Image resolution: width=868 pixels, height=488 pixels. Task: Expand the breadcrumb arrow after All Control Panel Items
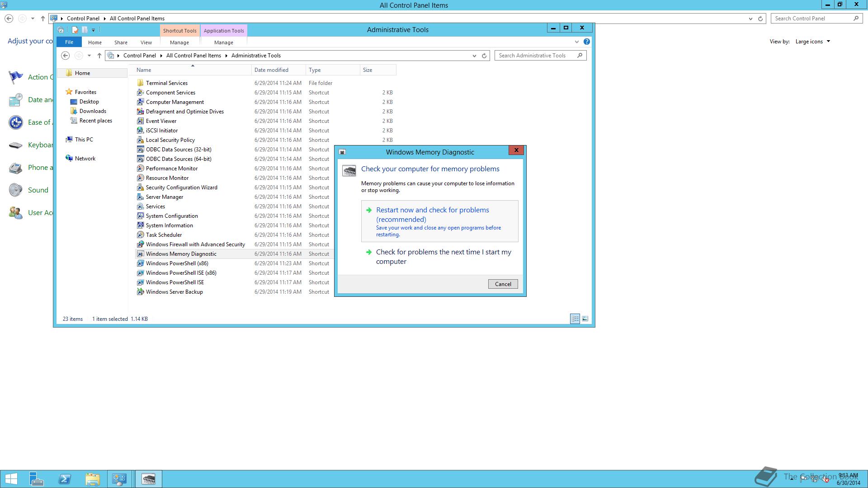[x=226, y=56]
